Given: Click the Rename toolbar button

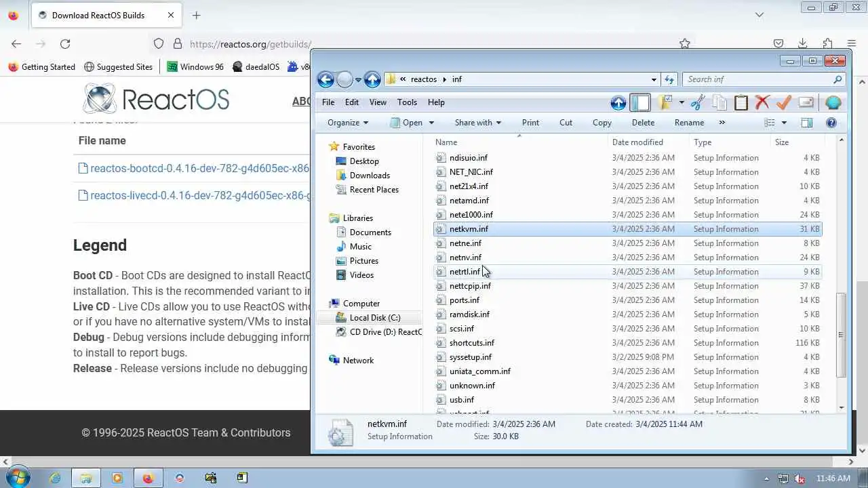Looking at the screenshot, I should 689,123.
